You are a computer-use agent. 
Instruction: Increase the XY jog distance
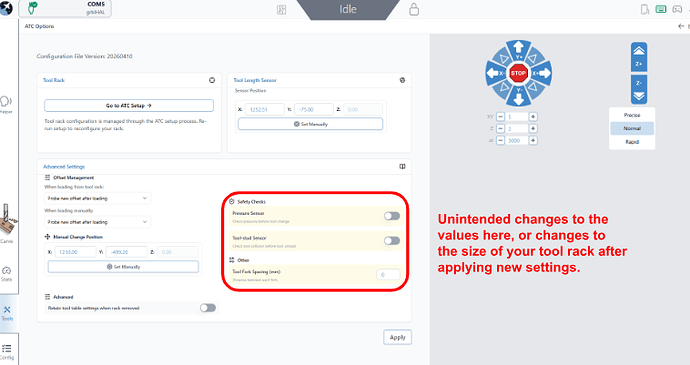pyautogui.click(x=533, y=117)
